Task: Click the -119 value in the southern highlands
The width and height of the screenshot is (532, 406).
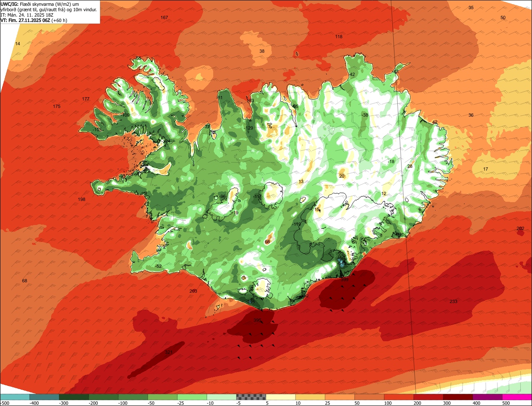Action: click(x=296, y=224)
